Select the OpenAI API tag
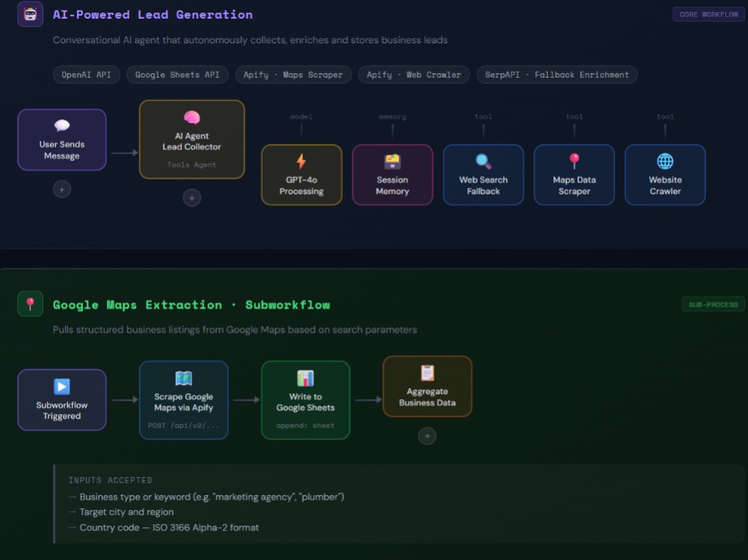The image size is (748, 560). pyautogui.click(x=86, y=75)
